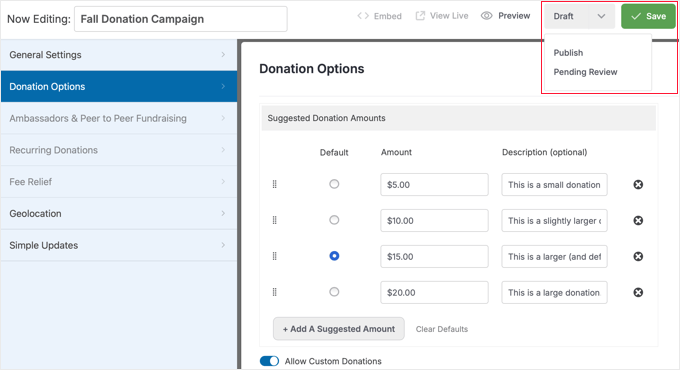
Task: Grab the drag handle of the $20.00 row
Action: click(275, 293)
